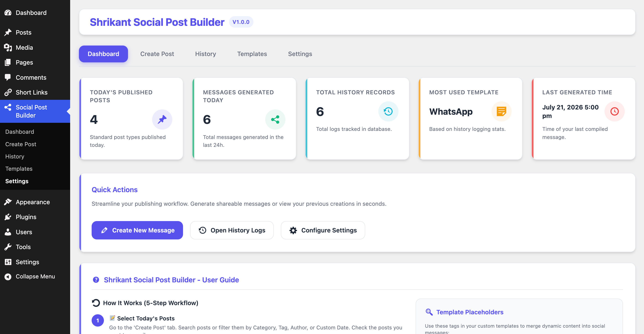Switch to the Dashboard tab
644x334 pixels.
coord(103,54)
